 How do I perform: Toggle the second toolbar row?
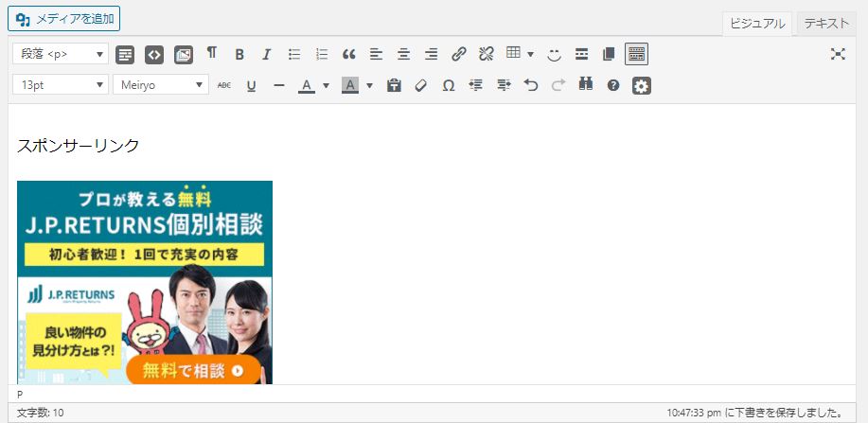tap(637, 54)
